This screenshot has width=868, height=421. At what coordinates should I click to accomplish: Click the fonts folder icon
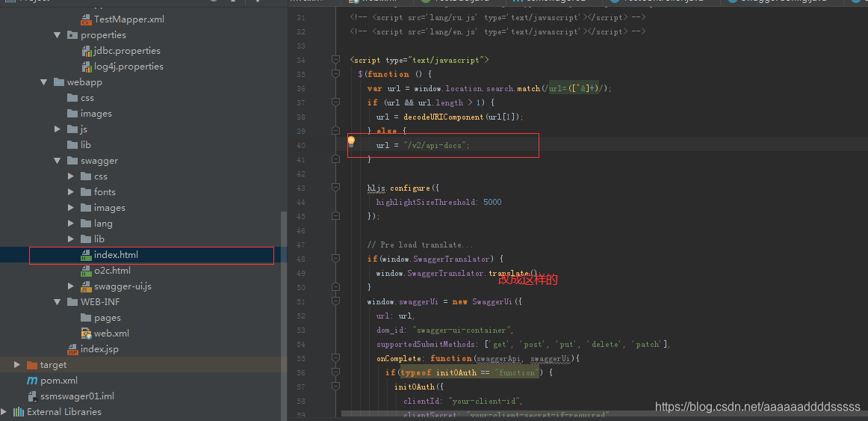coord(86,192)
